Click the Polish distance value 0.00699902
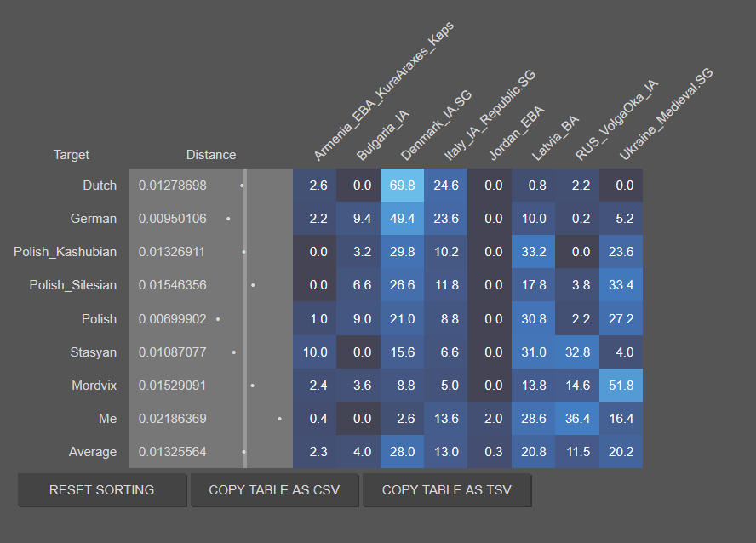This screenshot has height=543, width=756. pos(173,319)
